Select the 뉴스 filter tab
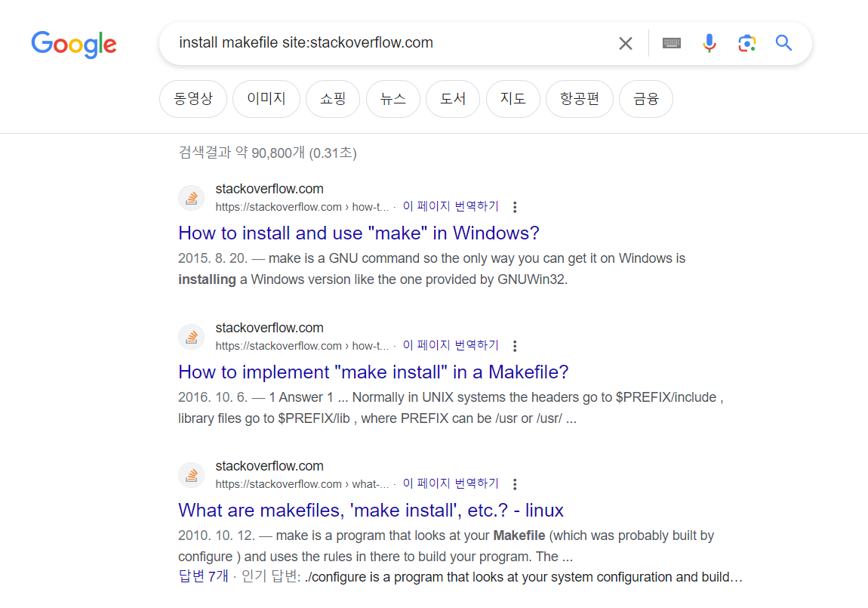Image resolution: width=868 pixels, height=608 pixels. pos(393,99)
